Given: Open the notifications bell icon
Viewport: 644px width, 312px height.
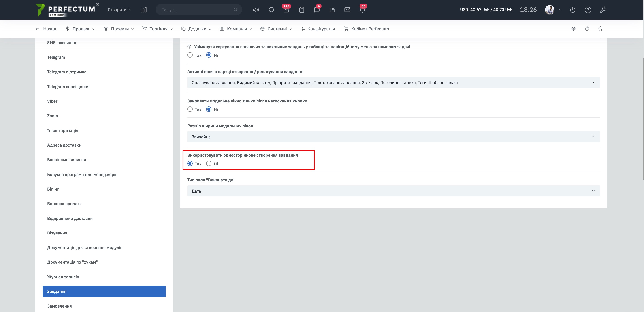Looking at the screenshot, I should click(362, 10).
